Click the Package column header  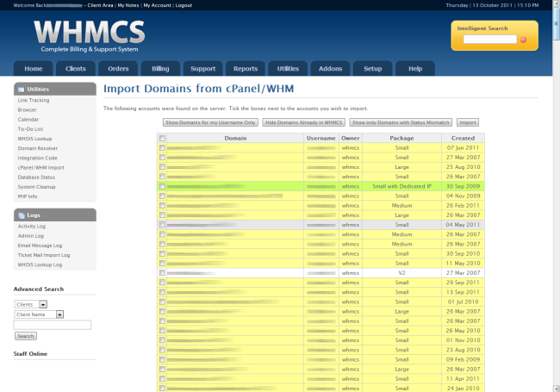coord(401,138)
